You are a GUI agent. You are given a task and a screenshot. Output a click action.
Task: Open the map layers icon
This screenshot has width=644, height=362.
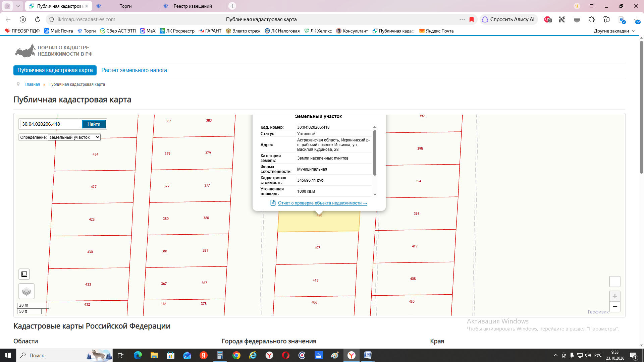pos(26,291)
